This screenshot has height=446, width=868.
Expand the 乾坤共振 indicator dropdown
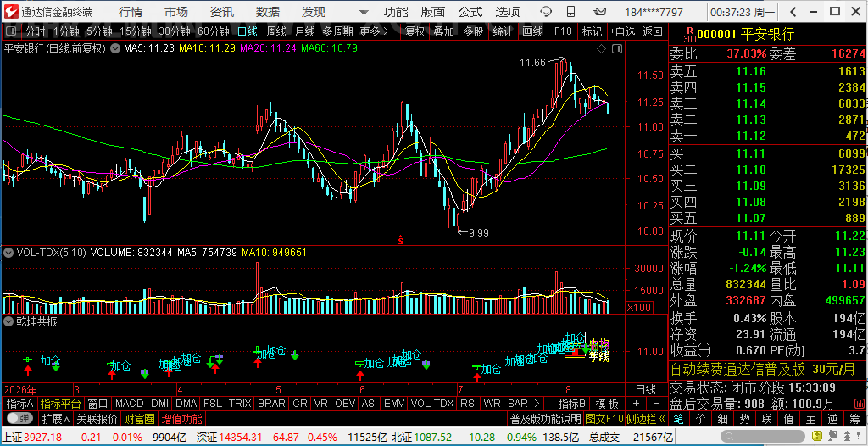[x=8, y=321]
